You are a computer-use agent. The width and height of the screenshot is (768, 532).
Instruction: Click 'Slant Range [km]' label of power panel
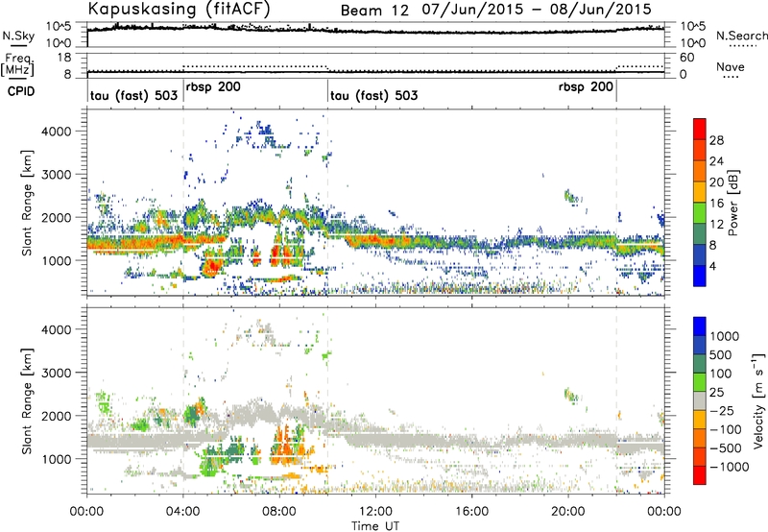coord(27,203)
